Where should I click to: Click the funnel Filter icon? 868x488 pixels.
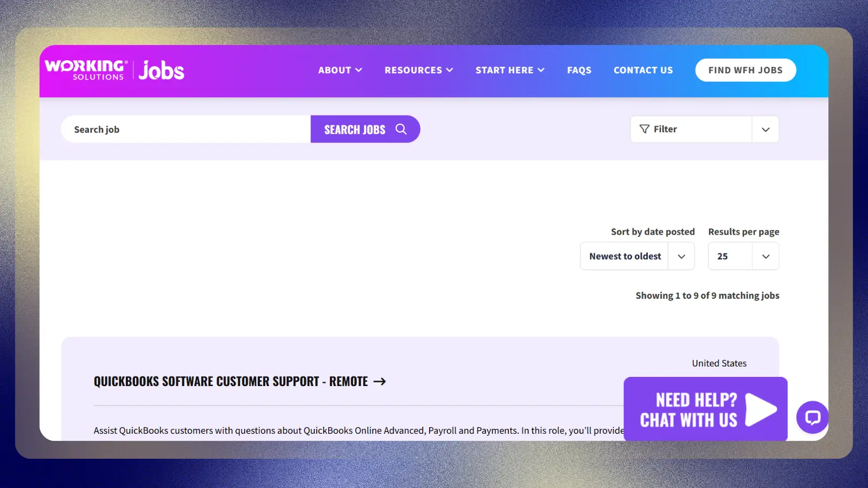644,129
